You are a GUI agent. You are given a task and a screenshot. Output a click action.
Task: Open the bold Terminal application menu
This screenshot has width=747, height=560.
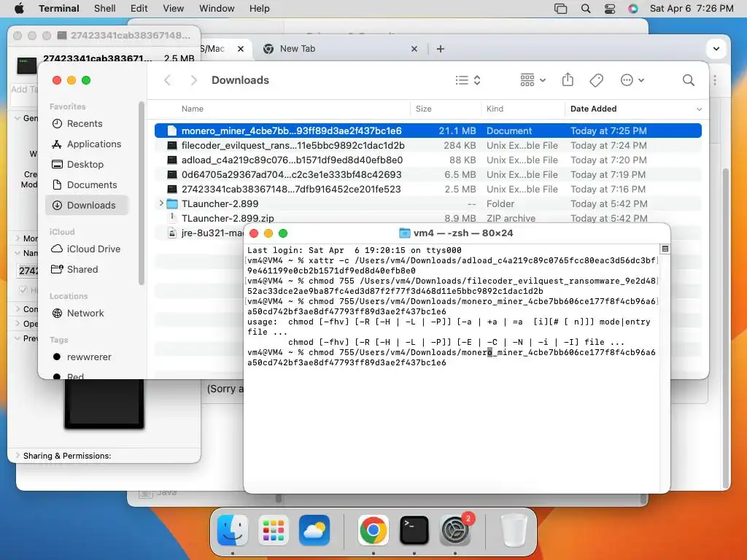click(59, 8)
